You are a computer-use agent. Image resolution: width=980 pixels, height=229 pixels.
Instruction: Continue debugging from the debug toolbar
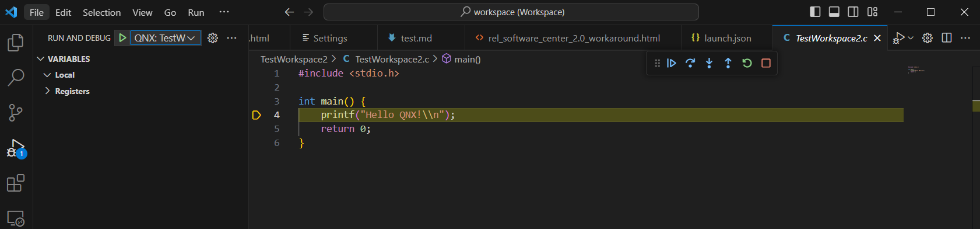pyautogui.click(x=672, y=63)
